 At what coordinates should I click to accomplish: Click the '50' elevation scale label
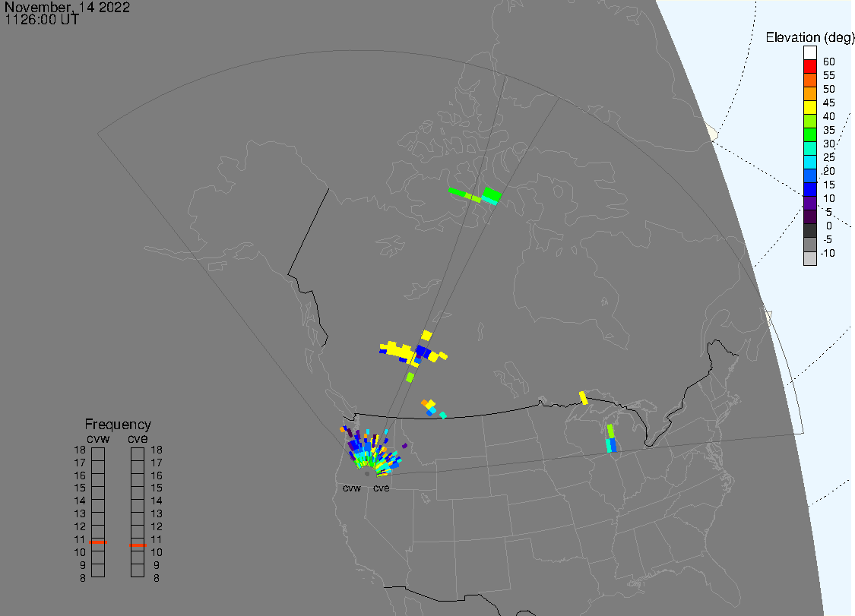(829, 89)
